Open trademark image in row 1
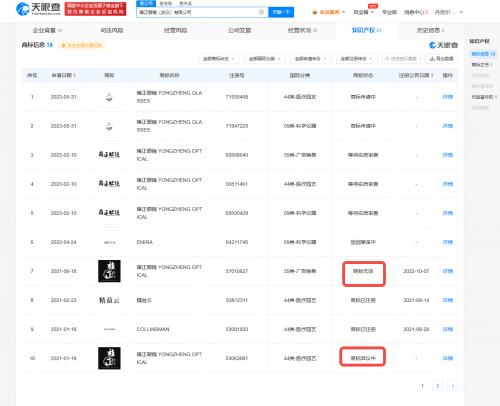This screenshot has height=406, width=500. pos(109,97)
